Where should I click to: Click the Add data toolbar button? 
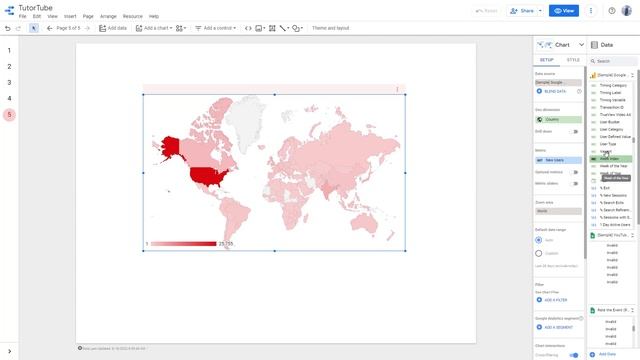[x=113, y=28]
